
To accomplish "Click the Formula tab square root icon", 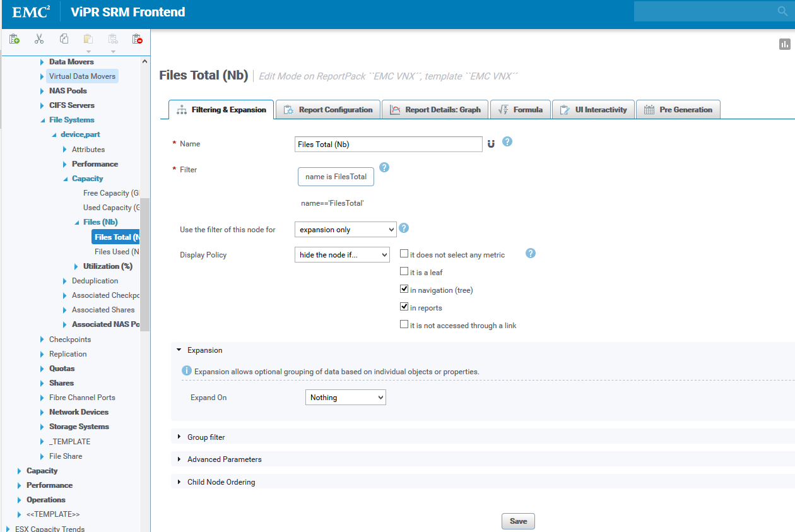I will (x=503, y=110).
